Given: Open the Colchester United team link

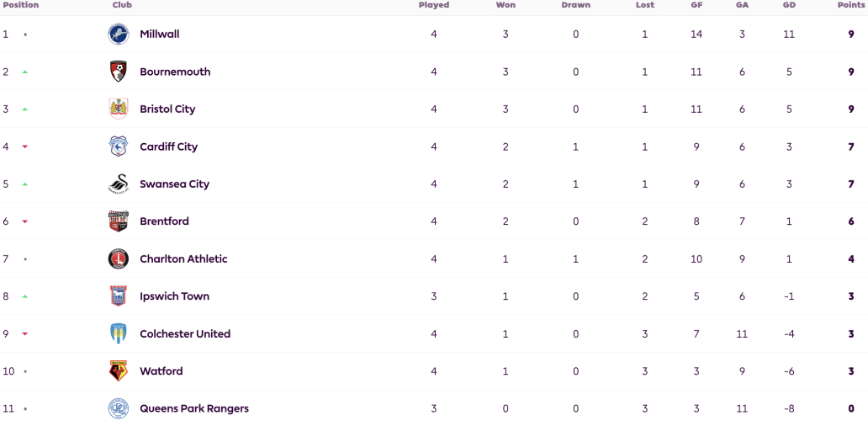Looking at the screenshot, I should coord(185,334).
